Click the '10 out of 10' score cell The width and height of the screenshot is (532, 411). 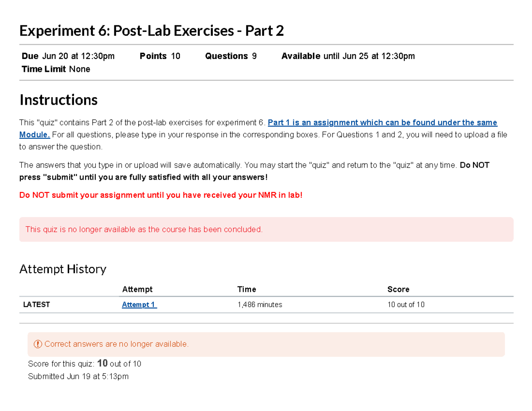tap(406, 305)
